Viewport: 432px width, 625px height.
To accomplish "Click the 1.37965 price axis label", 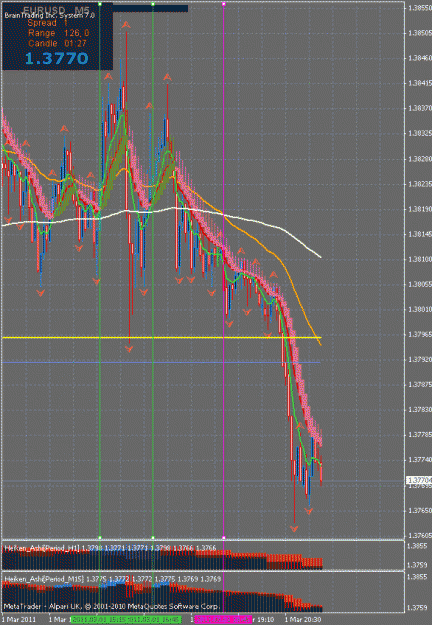I will pos(420,334).
